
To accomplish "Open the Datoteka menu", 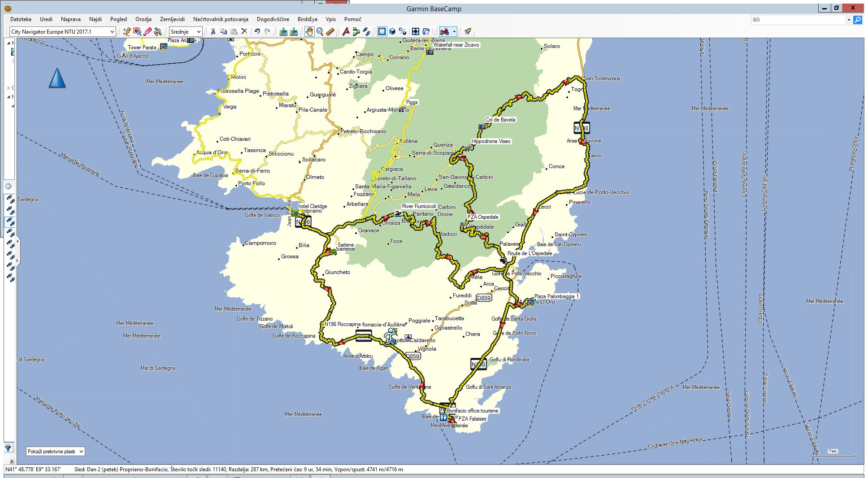I will pyautogui.click(x=21, y=19).
